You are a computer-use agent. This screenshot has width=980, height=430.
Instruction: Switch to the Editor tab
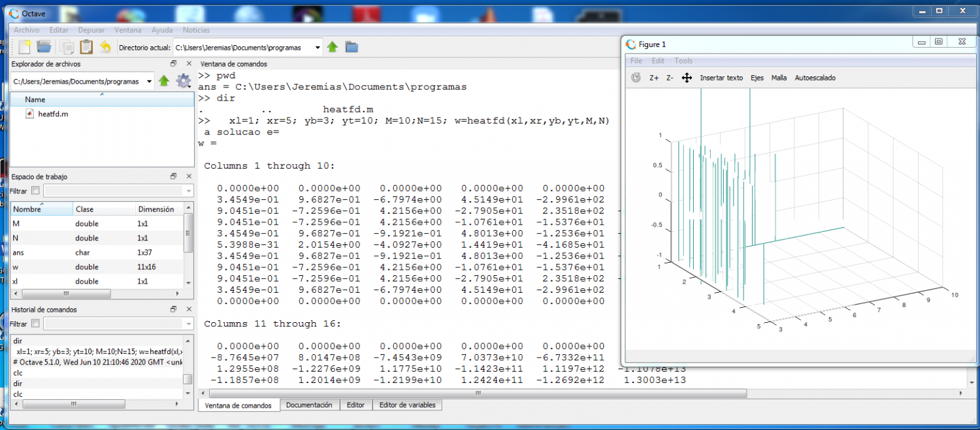(355, 405)
